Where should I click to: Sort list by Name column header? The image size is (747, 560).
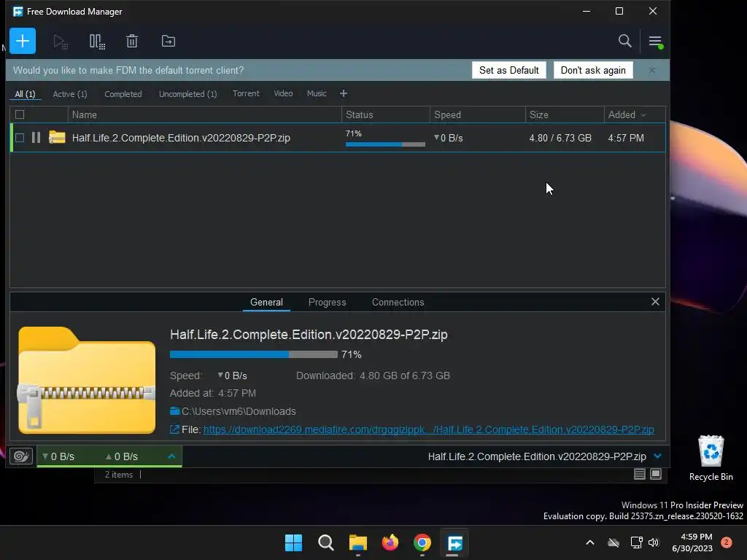click(204, 114)
